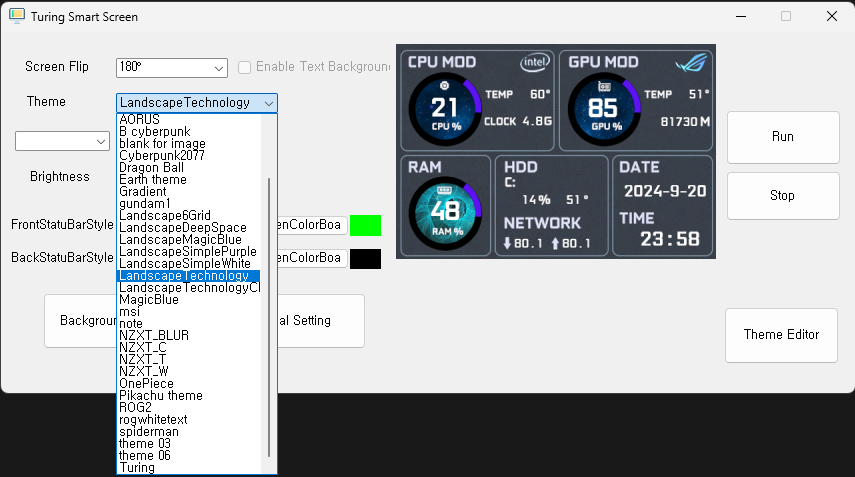855x477 pixels.
Task: Open the Theme Editor
Action: (x=781, y=335)
